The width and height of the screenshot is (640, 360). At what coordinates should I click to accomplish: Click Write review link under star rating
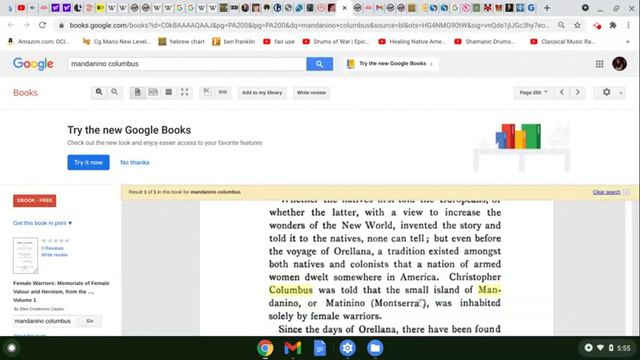click(x=54, y=255)
